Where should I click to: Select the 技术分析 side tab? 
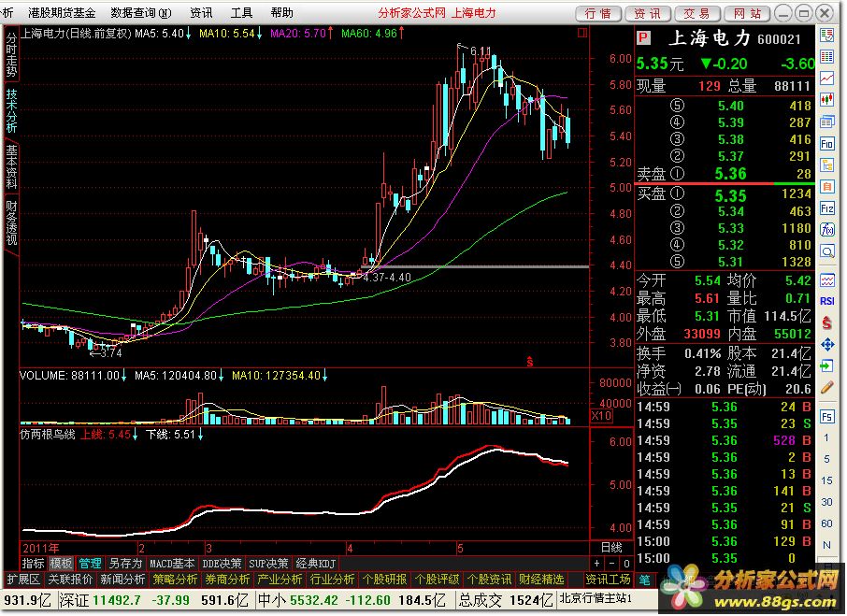(11, 111)
